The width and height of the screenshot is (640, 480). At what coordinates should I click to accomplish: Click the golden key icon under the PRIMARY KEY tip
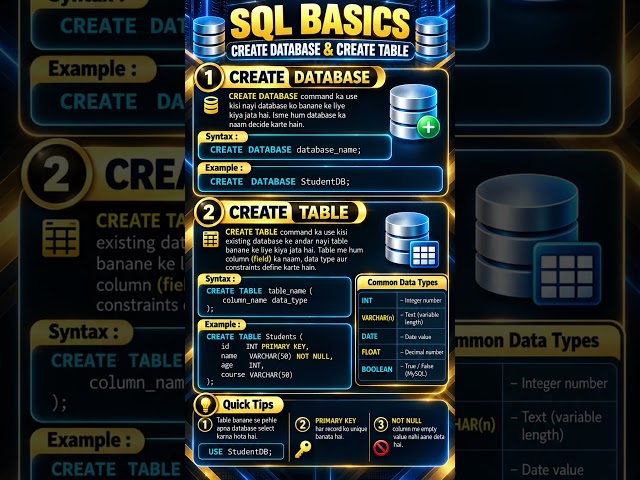303,449
